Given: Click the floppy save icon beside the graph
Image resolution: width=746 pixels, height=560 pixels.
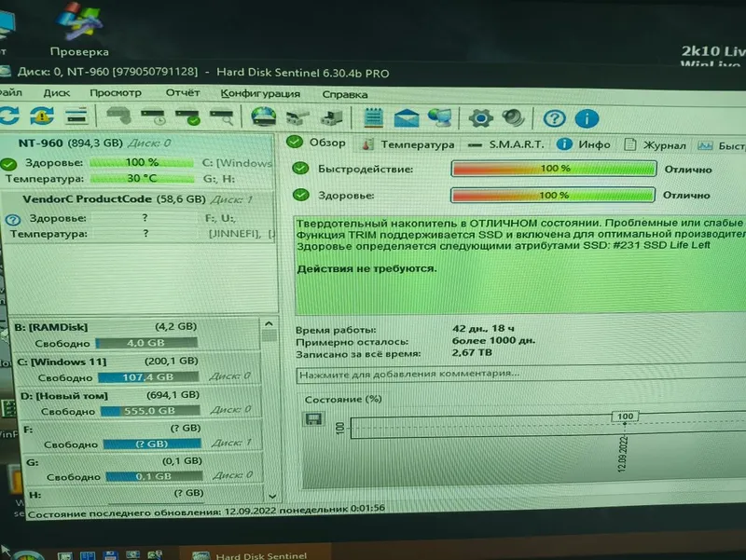Looking at the screenshot, I should point(313,418).
